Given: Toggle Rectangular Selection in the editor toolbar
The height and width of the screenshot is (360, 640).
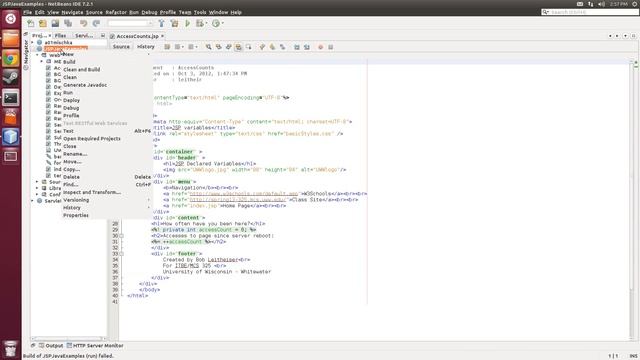Looking at the screenshot, I should (248, 47).
